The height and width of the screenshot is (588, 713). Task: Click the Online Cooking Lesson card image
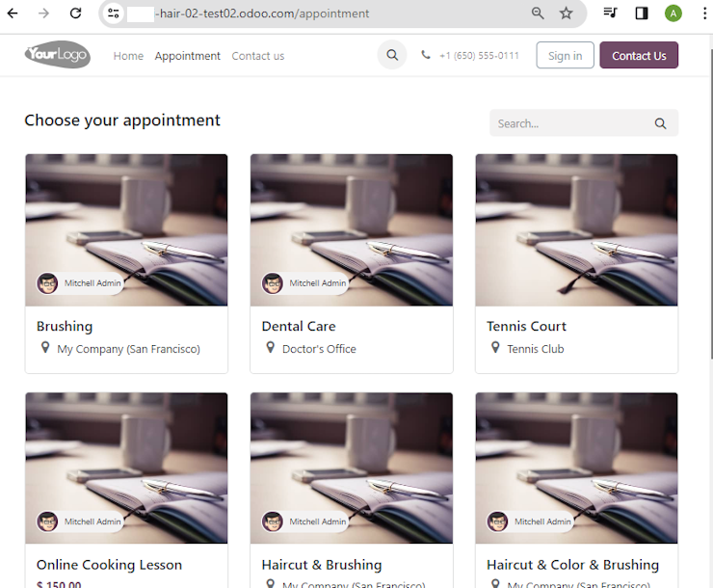(126, 468)
